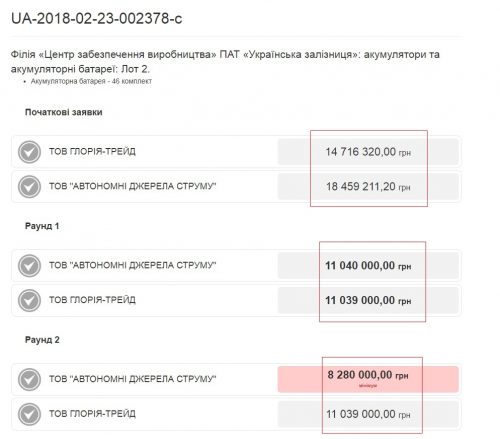Click the Акумуляторна батарея - 46 комплект item
Image resolution: width=500 pixels, height=439 pixels.
click(91, 81)
